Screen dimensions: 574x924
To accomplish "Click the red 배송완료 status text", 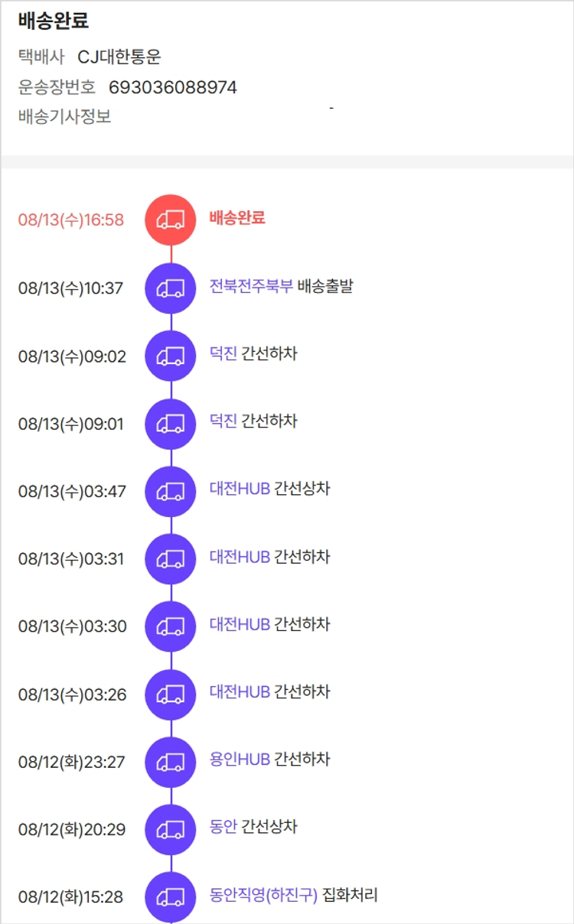I will (237, 218).
